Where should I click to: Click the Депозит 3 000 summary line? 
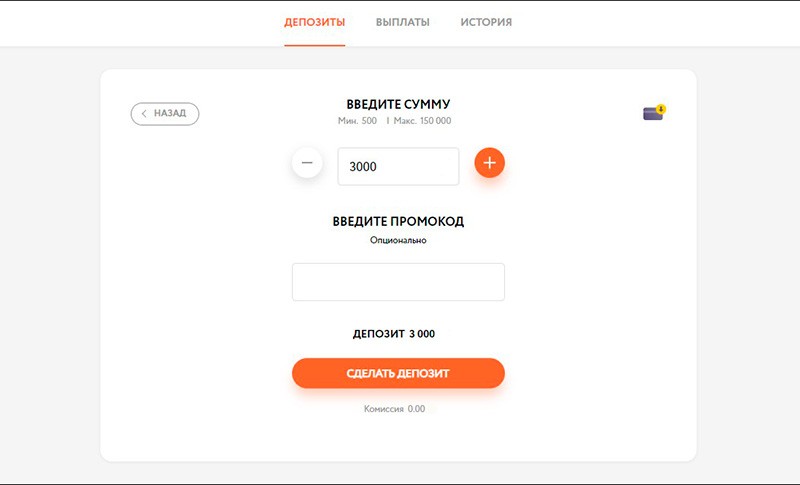(x=394, y=334)
